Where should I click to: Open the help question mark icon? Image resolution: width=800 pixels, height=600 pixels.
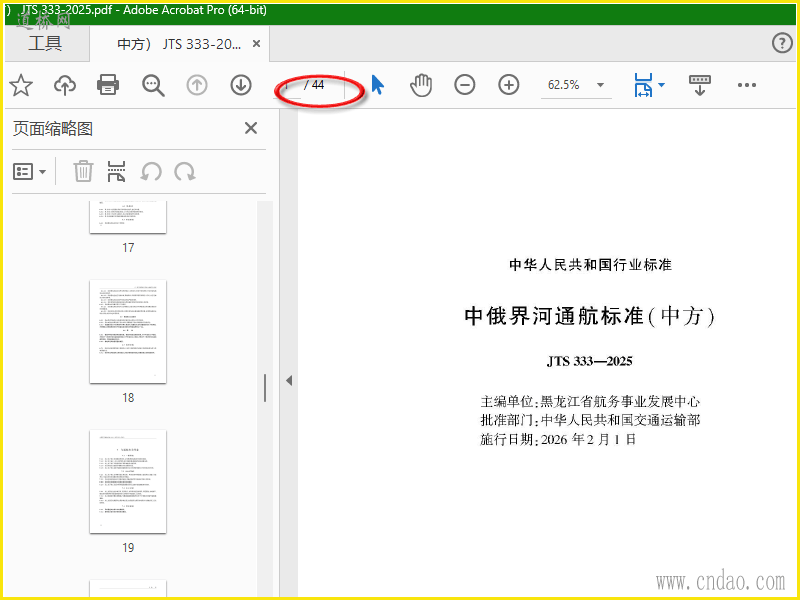(x=782, y=43)
